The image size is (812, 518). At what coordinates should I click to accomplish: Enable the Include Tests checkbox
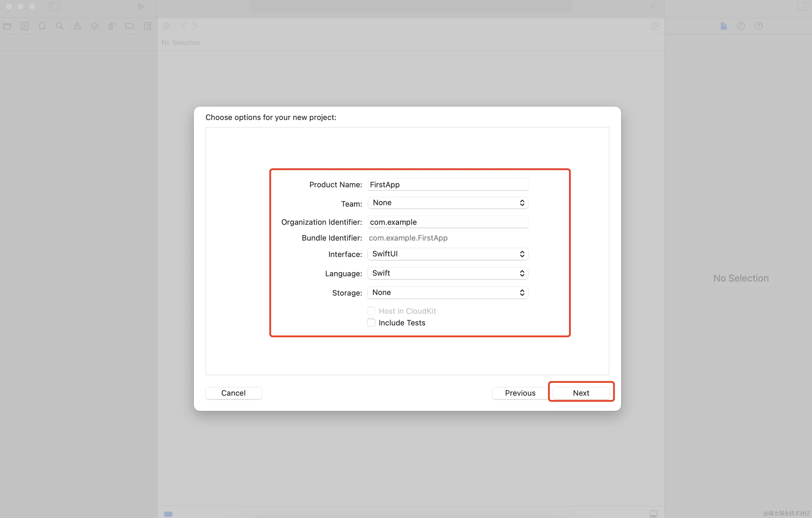pos(371,323)
